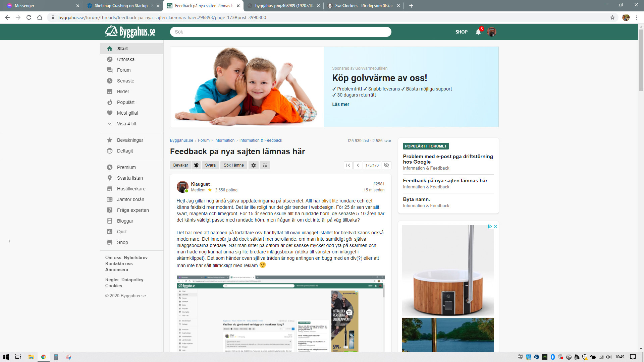Open the Populärt sidebar item
The width and height of the screenshot is (644, 362).
tap(125, 102)
